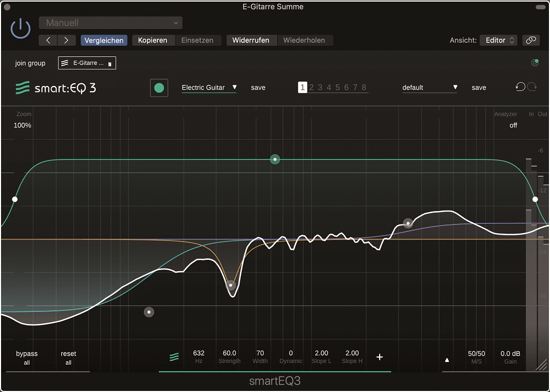Image resolution: width=550 pixels, height=392 pixels.
Task: Click the 60.0 Strength value
Action: 229,353
